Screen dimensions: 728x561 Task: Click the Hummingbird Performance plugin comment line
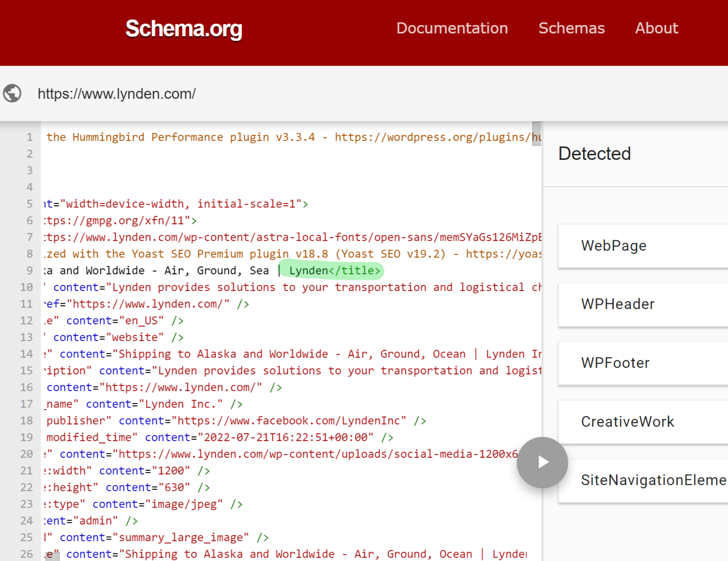tap(293, 137)
